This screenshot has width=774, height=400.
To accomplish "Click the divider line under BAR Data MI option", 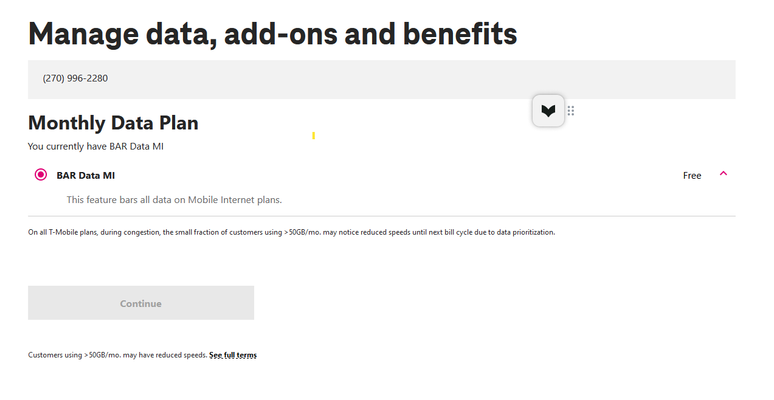I will [382, 216].
